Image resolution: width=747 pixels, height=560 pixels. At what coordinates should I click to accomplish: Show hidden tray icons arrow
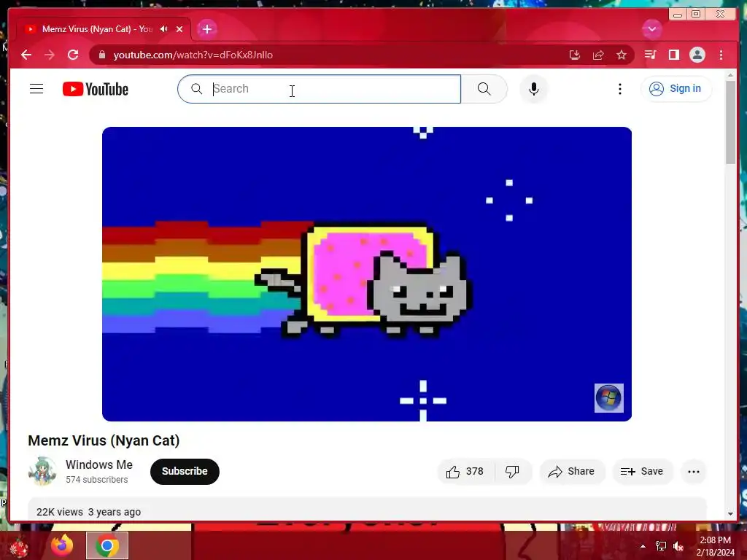(643, 546)
